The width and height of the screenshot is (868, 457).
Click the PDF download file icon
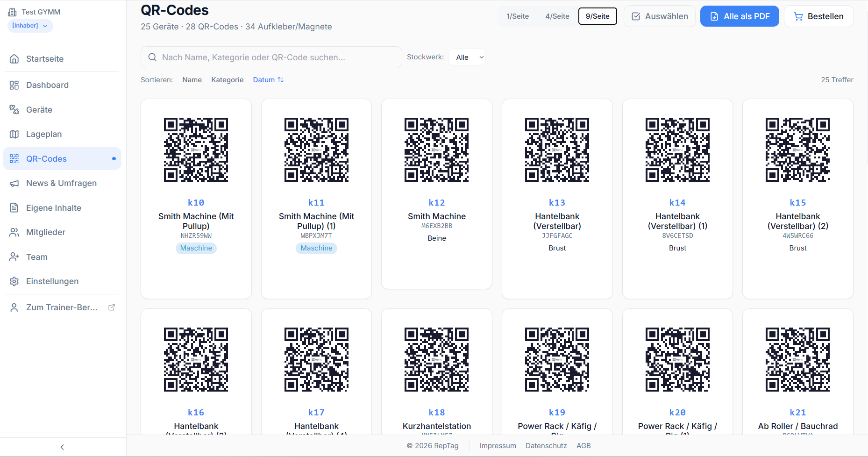point(714,16)
